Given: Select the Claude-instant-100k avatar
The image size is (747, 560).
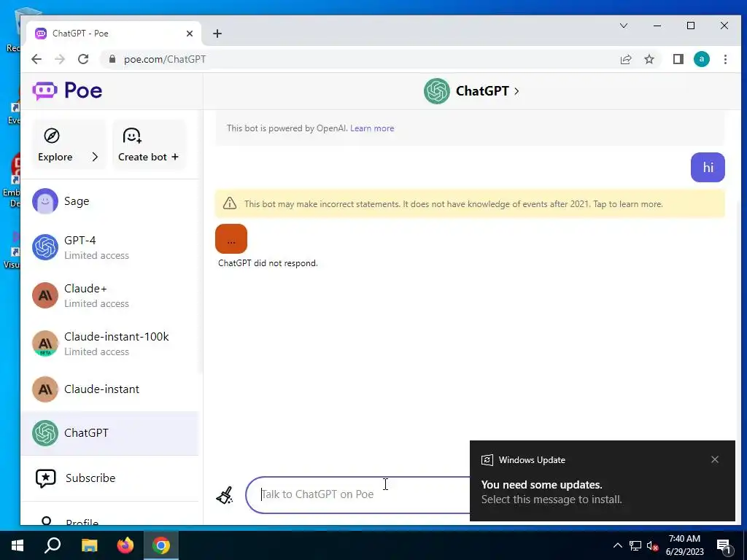Looking at the screenshot, I should tap(45, 343).
